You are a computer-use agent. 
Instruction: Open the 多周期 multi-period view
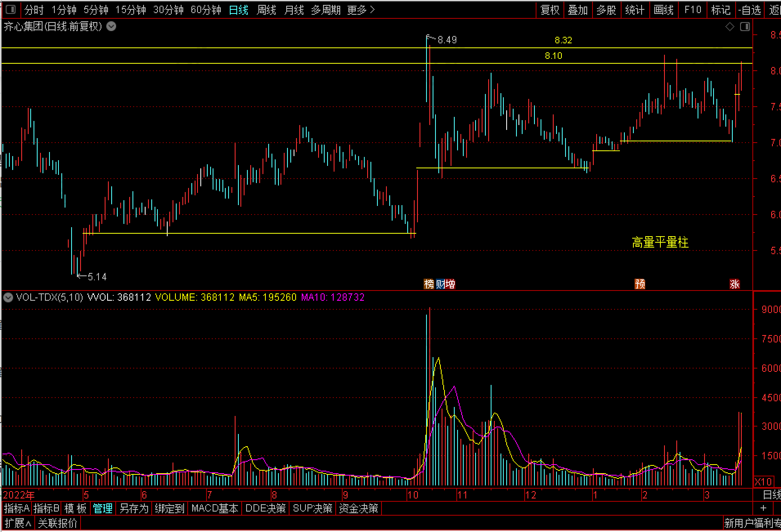[326, 10]
